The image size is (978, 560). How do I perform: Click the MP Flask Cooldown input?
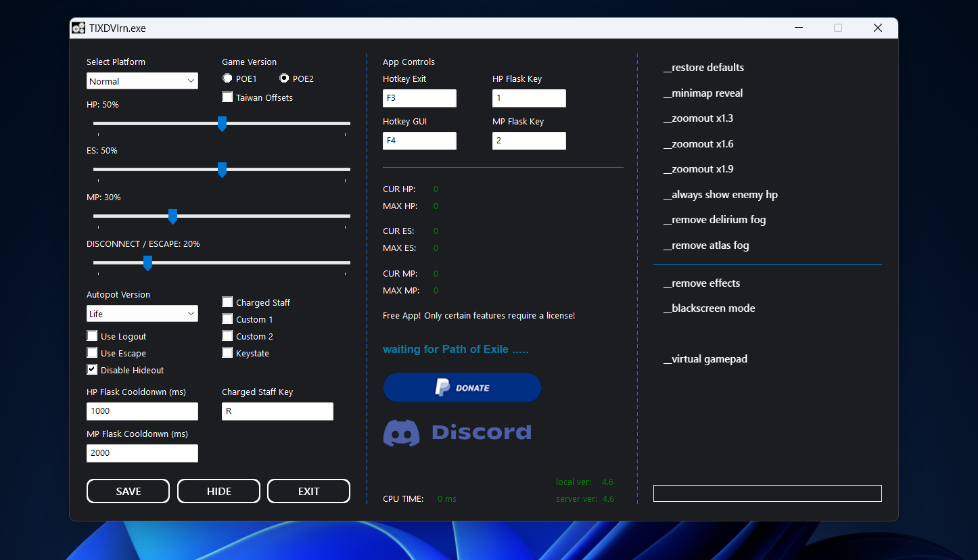coord(142,453)
